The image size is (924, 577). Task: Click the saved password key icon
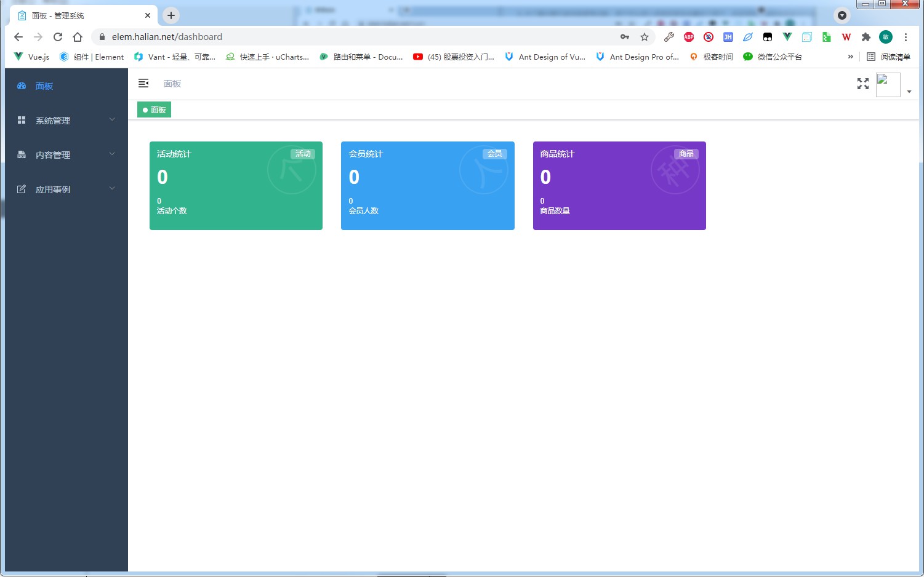click(625, 37)
